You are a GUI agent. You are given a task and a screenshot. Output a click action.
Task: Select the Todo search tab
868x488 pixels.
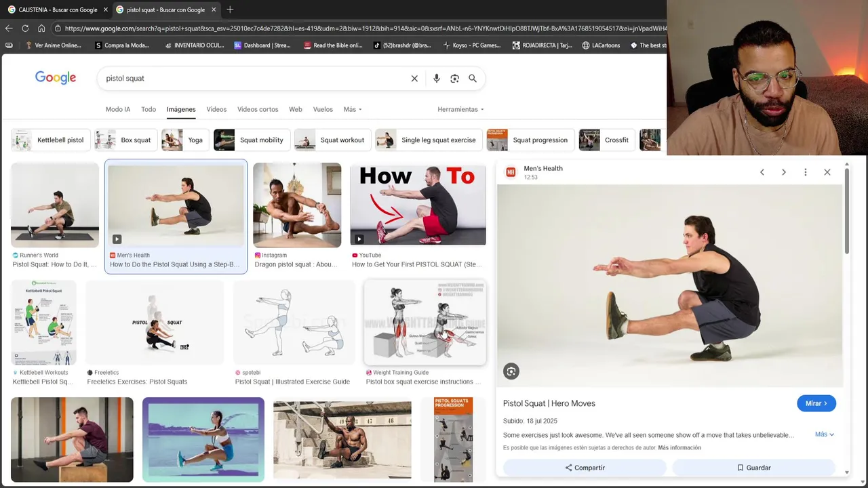[x=149, y=109]
